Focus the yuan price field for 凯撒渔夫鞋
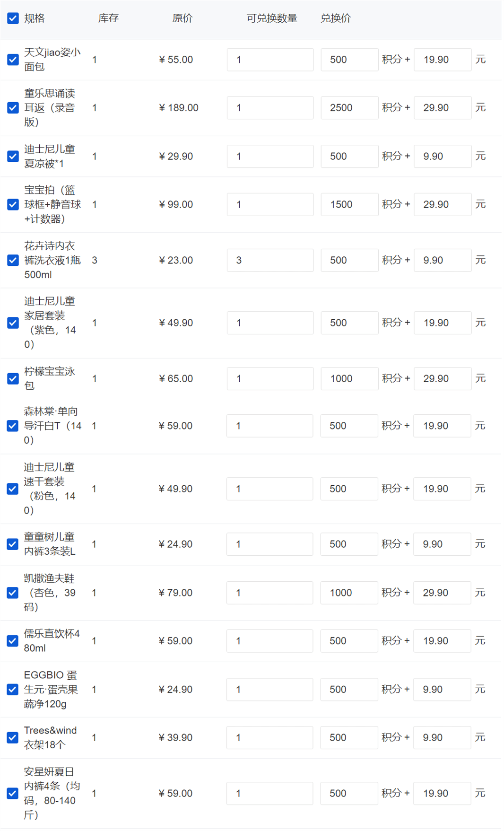The height and width of the screenshot is (831, 504). coord(442,593)
